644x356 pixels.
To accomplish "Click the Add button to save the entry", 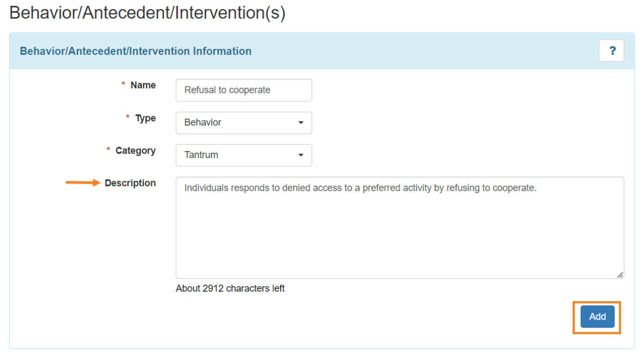I will [597, 317].
